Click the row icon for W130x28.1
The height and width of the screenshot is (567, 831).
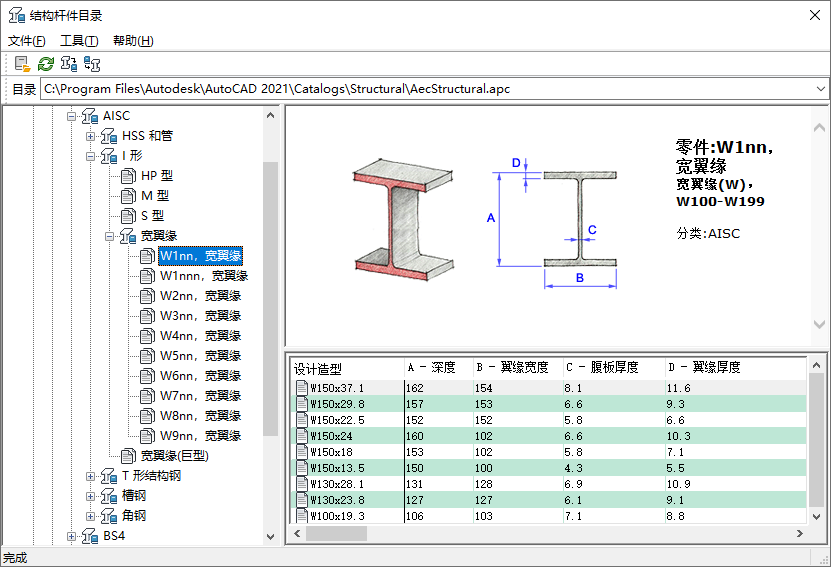pos(302,484)
